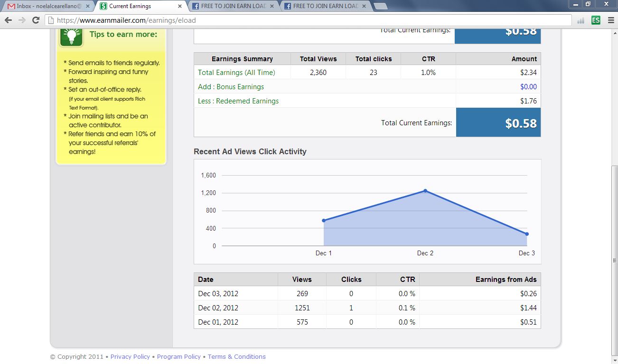
Task: Select the 1.0% CTR value
Action: [428, 73]
